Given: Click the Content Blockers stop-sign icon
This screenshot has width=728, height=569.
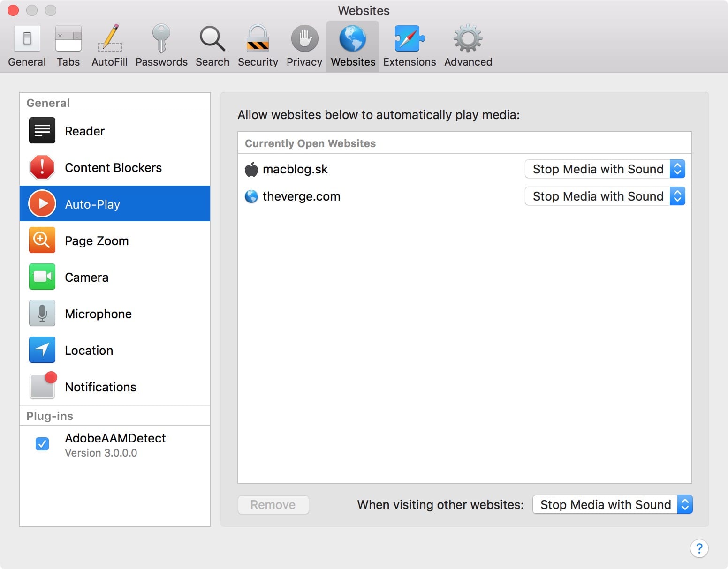Looking at the screenshot, I should click(x=42, y=167).
